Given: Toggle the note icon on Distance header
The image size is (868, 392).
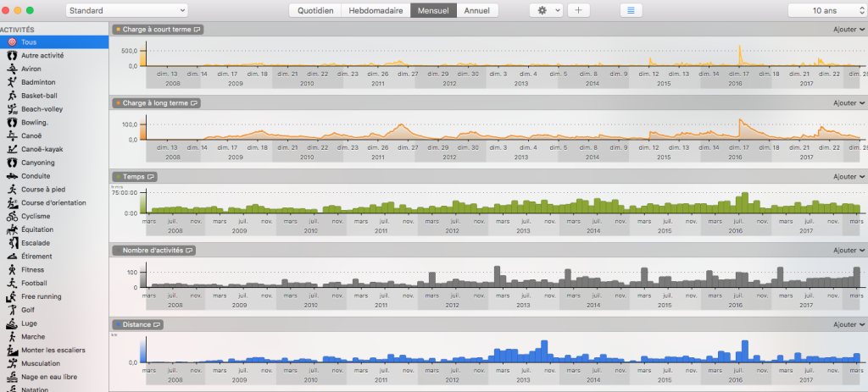Looking at the screenshot, I should click(158, 324).
